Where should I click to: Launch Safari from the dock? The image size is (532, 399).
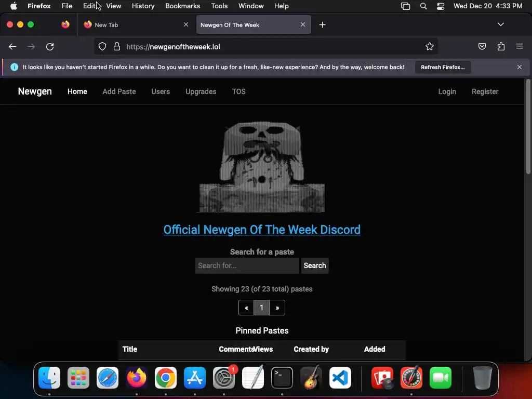[x=108, y=378]
